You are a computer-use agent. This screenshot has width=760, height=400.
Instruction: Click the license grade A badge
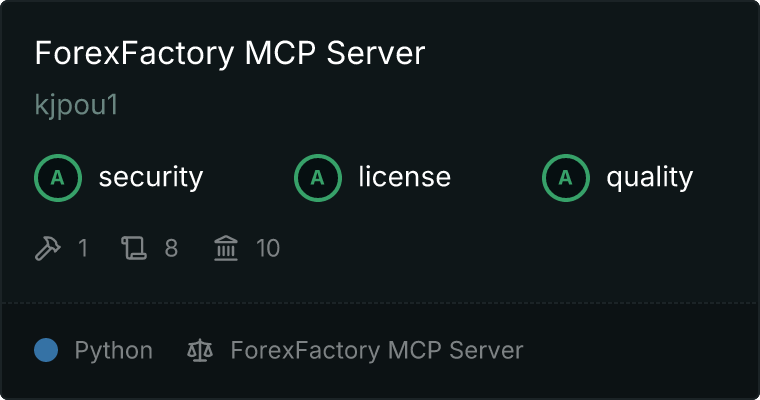(x=318, y=178)
